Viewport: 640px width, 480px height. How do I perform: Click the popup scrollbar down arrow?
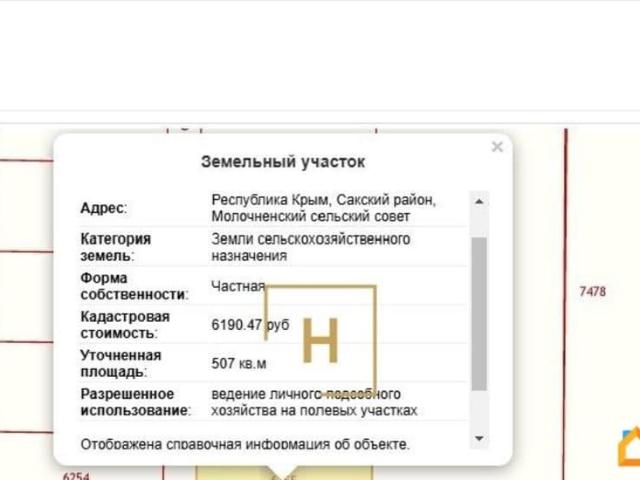click(x=479, y=438)
